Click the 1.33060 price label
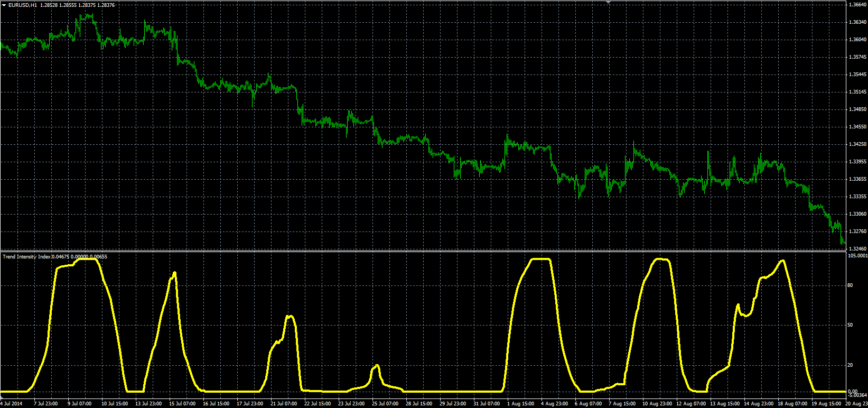This screenshot has height=408, width=868. click(x=857, y=214)
